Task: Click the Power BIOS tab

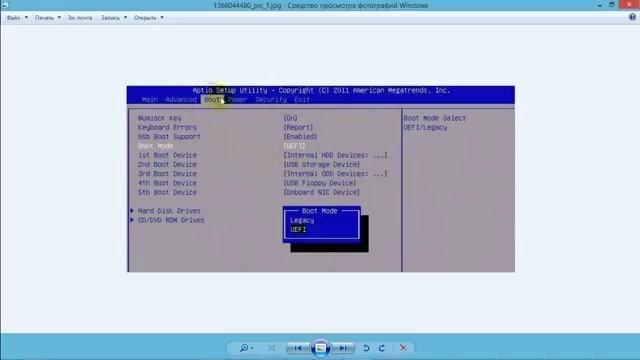Action: point(237,100)
